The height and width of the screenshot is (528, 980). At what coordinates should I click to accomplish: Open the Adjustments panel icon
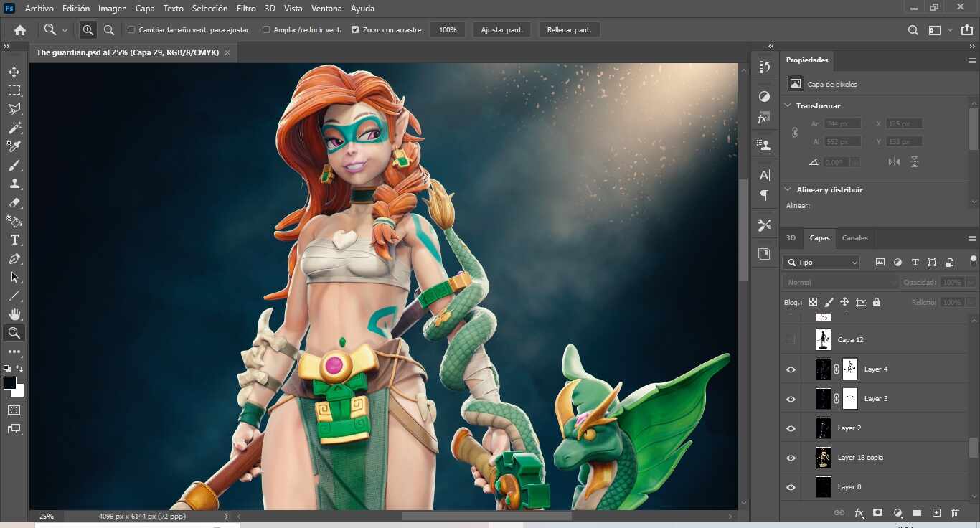click(x=765, y=97)
